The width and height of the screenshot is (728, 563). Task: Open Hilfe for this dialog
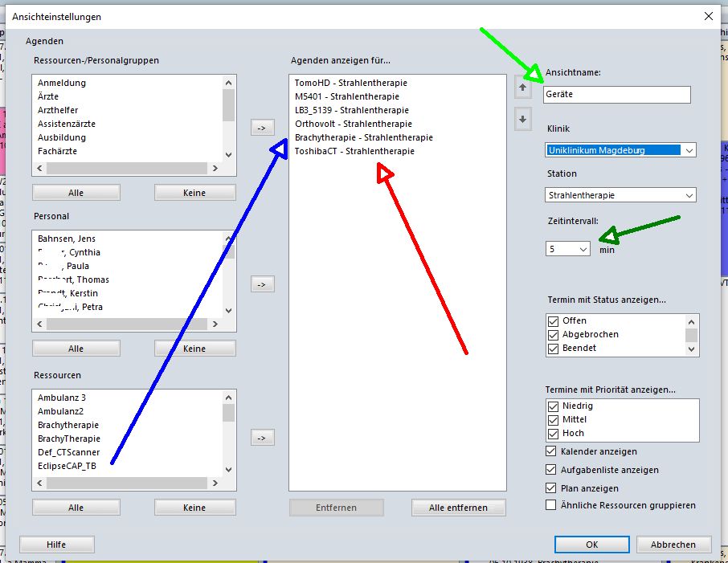point(56,544)
